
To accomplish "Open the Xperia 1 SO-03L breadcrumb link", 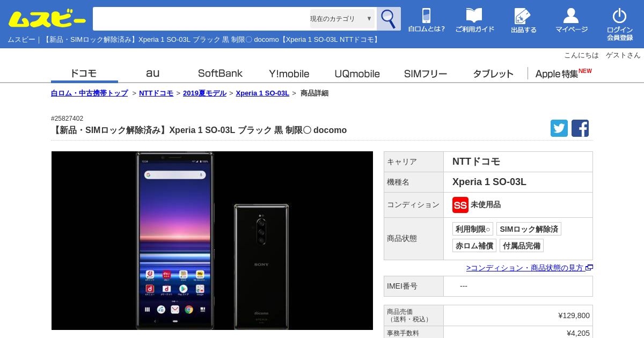I will pos(262,93).
